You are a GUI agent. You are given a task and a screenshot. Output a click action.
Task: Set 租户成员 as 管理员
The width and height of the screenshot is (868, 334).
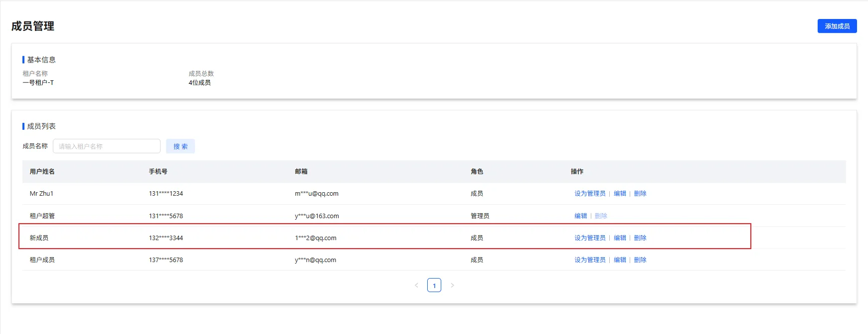pos(590,260)
